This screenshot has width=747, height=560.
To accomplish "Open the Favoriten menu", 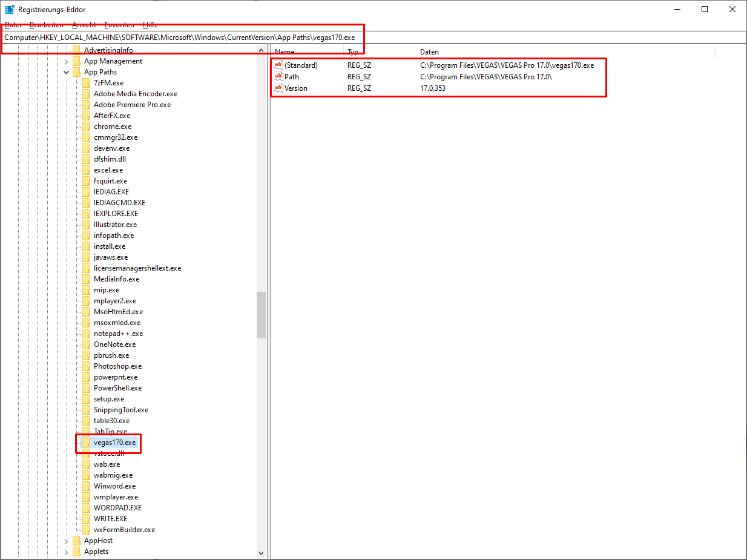I will tap(119, 25).
